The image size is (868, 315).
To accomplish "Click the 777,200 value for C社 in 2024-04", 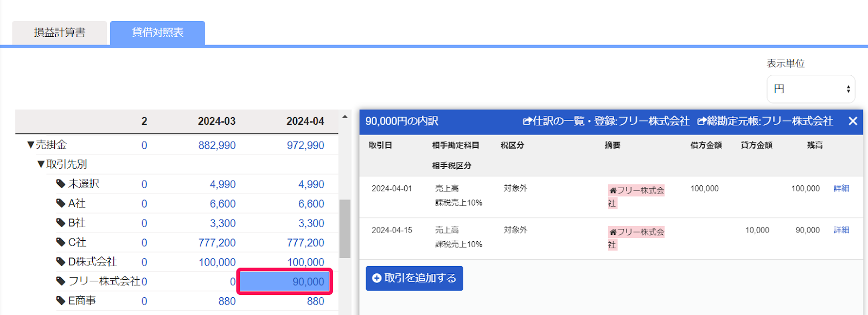I will [305, 243].
